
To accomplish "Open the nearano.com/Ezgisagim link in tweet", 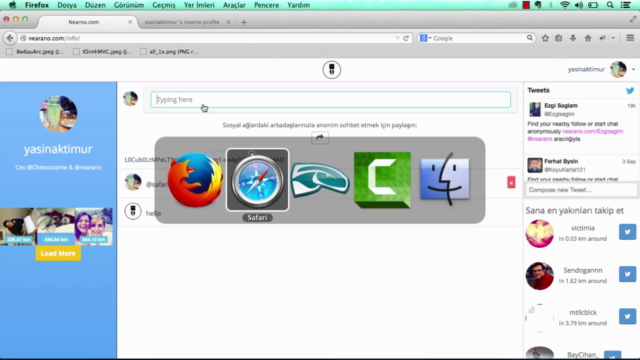I will (x=592, y=131).
